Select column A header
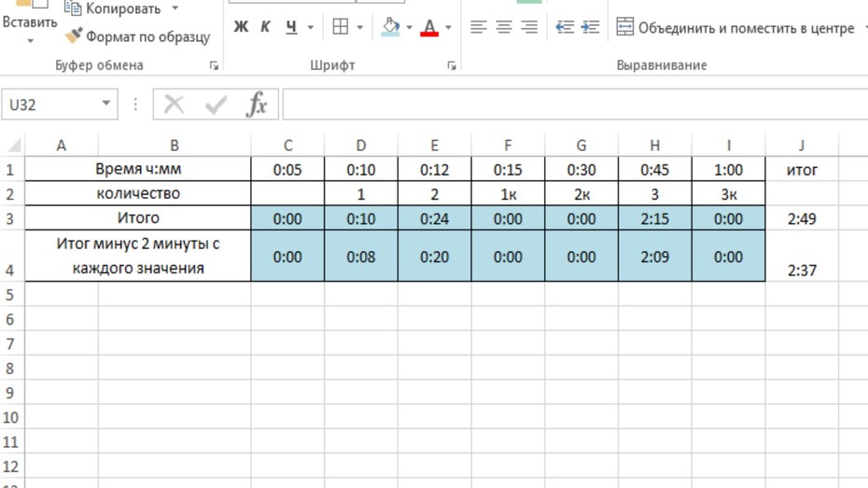 [62, 146]
